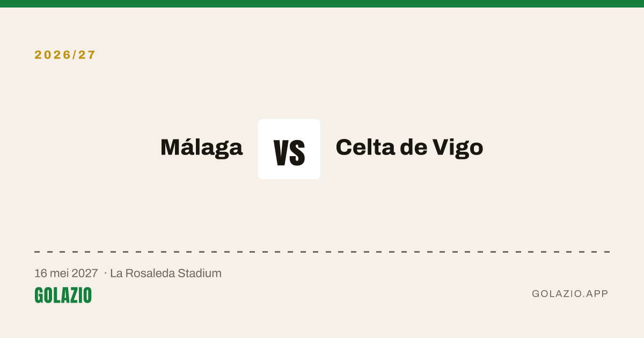Click the year 2027 in the date

click(85, 273)
